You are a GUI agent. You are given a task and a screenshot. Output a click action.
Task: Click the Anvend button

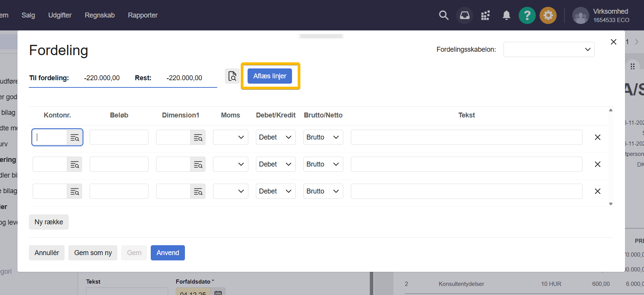pos(167,253)
